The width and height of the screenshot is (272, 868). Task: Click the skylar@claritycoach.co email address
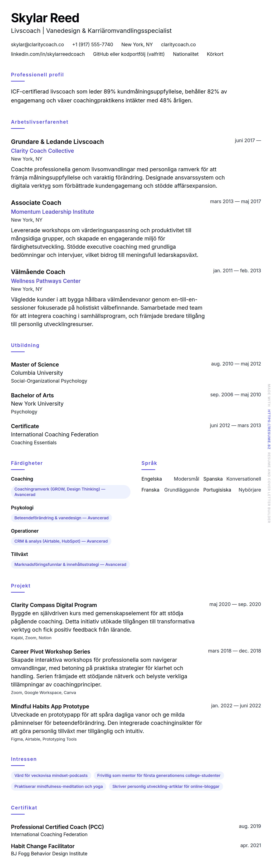click(x=37, y=45)
